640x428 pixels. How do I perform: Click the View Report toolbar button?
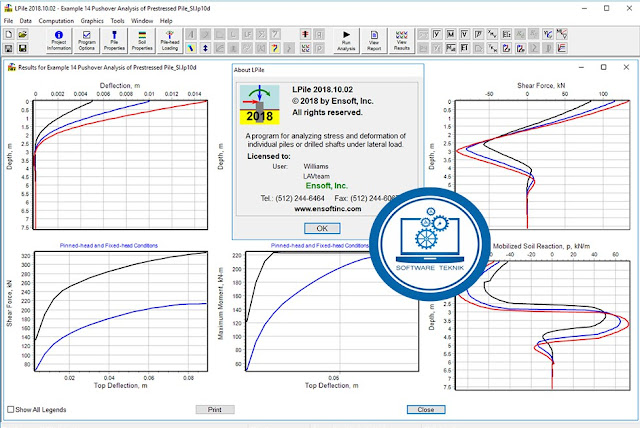[374, 40]
